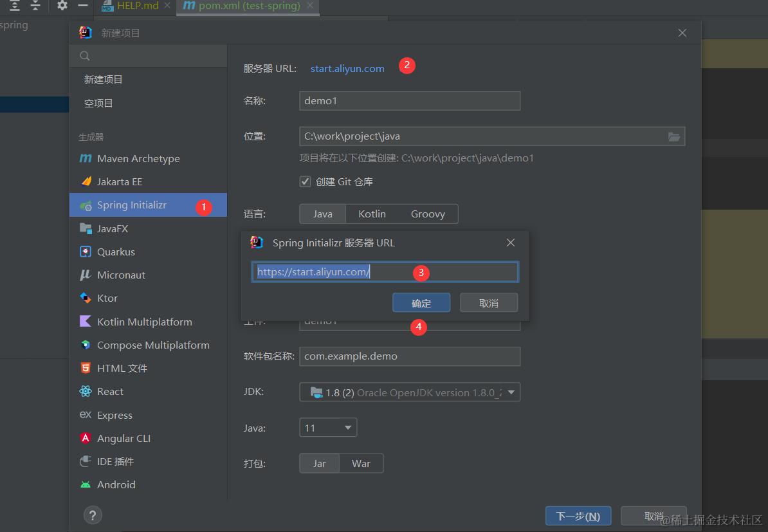
Task: Choose Groovy language option
Action: tap(428, 214)
